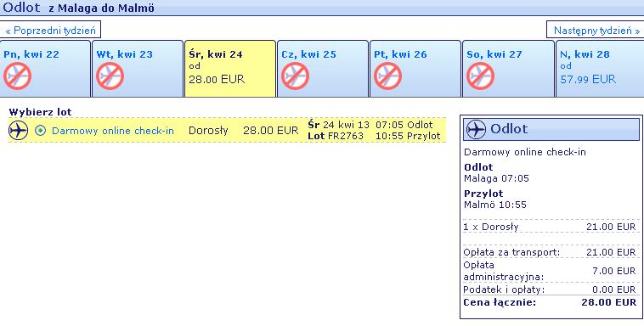
Task: Click 28.00 EUR fare in flight row
Action: [x=271, y=131]
